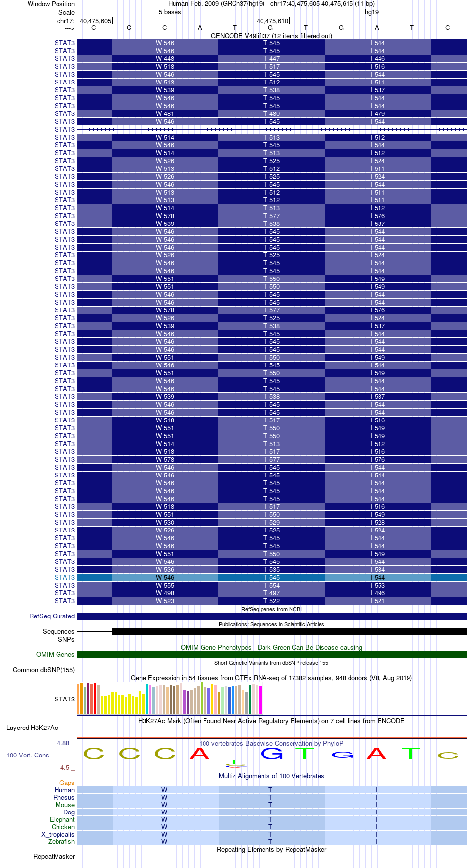Click the chr17: ruler label
Image resolution: width=467 pixels, height=868 pixels.
pyautogui.click(x=66, y=21)
